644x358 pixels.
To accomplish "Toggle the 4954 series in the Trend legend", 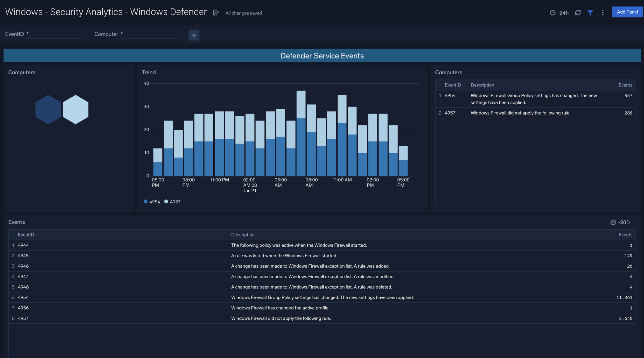I will (x=152, y=201).
